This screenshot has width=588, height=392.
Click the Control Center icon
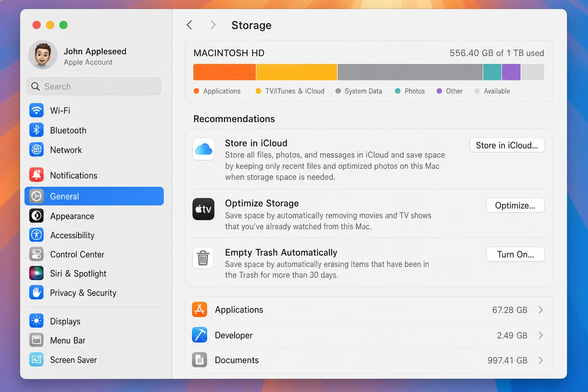pos(36,254)
